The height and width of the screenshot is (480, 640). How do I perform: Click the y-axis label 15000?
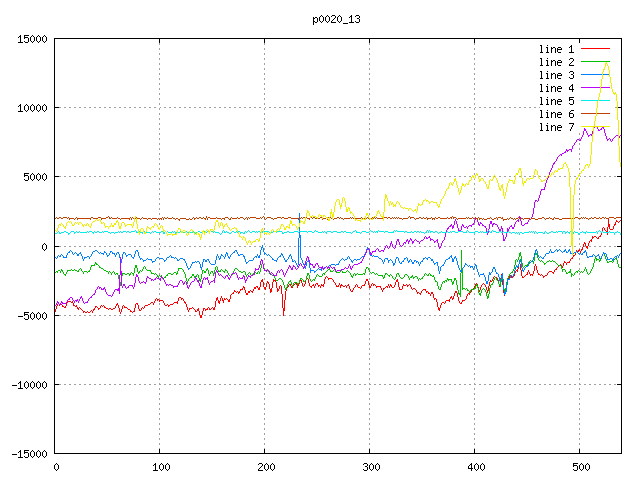coord(32,39)
